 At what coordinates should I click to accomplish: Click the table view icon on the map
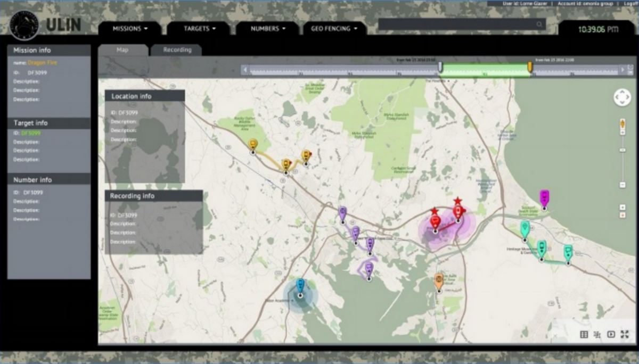coord(584,334)
